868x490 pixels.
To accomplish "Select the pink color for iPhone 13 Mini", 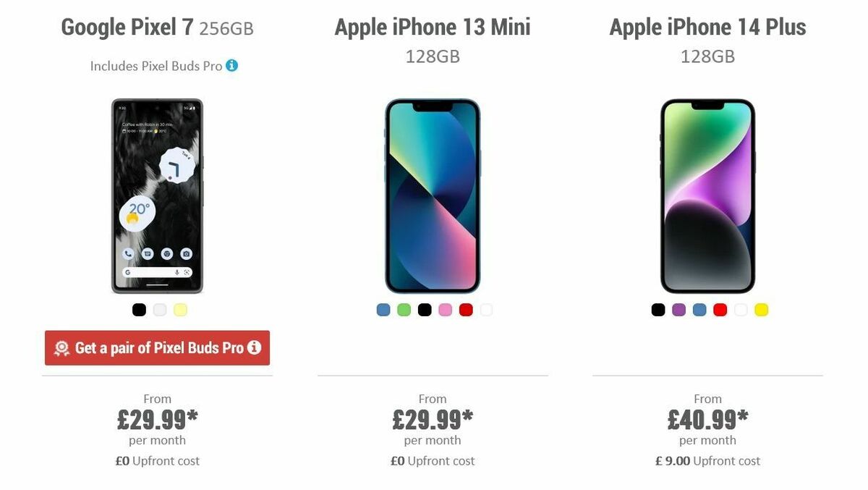I will tap(444, 310).
